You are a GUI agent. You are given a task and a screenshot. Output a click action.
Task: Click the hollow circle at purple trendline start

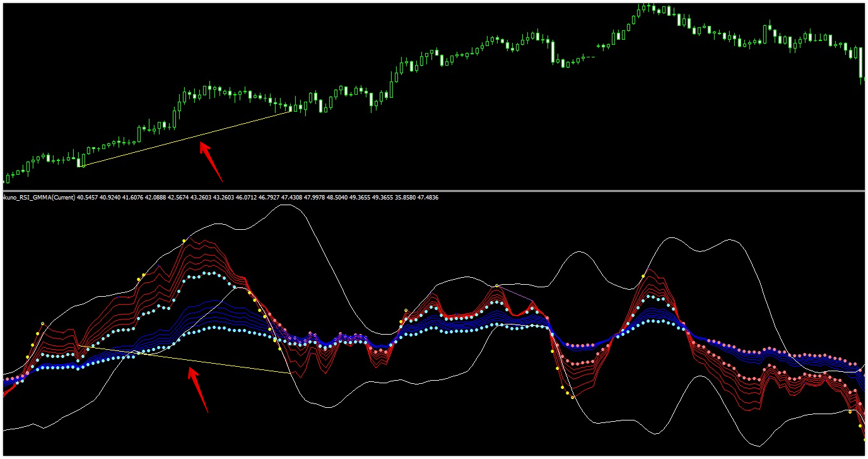tap(497, 285)
